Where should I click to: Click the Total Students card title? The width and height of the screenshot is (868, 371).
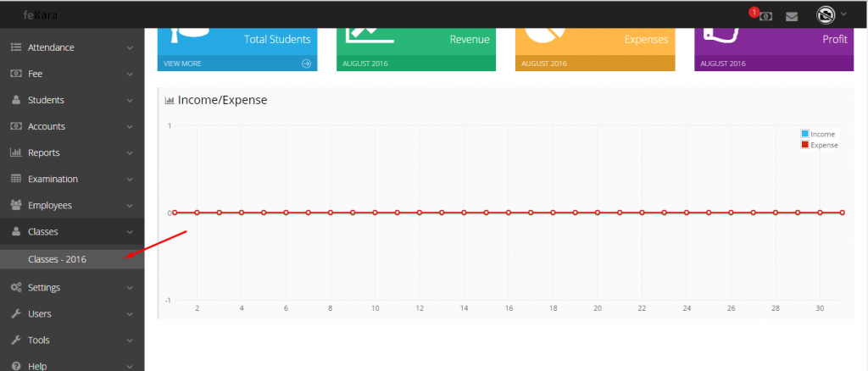point(277,40)
